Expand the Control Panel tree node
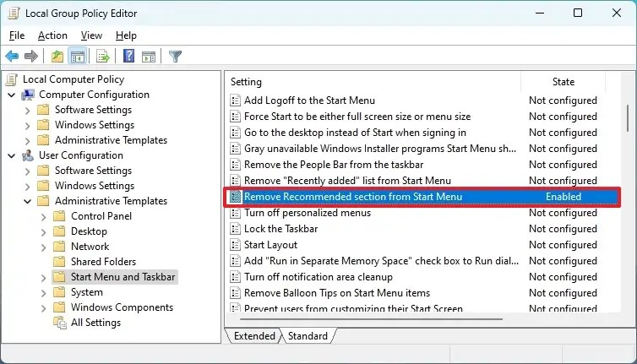The width and height of the screenshot is (637, 364). pyautogui.click(x=43, y=217)
